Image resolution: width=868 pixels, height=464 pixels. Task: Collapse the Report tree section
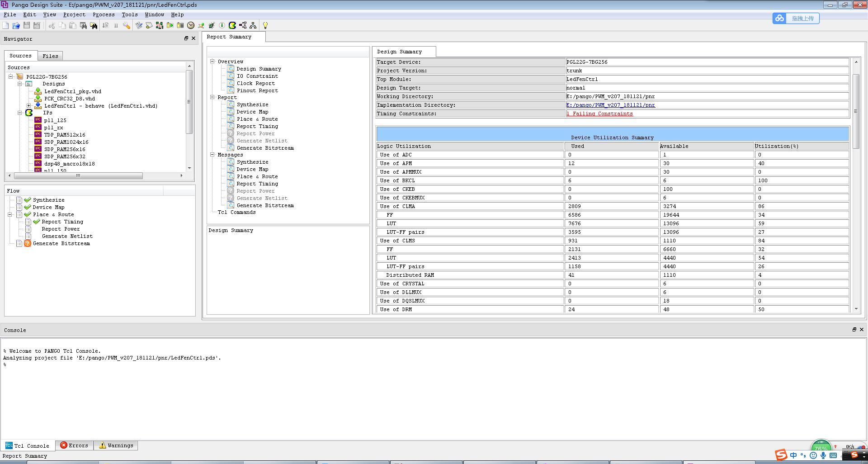[212, 97]
